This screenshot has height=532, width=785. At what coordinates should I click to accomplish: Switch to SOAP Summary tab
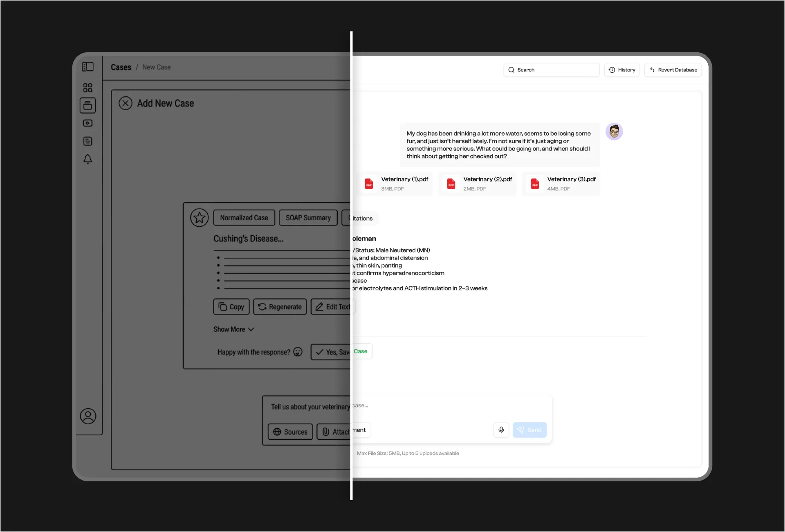pyautogui.click(x=308, y=218)
